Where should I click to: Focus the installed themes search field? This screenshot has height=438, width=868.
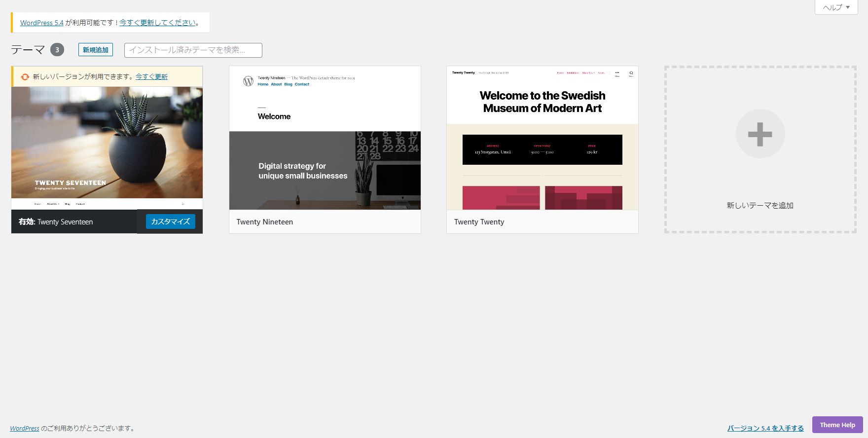pos(193,50)
